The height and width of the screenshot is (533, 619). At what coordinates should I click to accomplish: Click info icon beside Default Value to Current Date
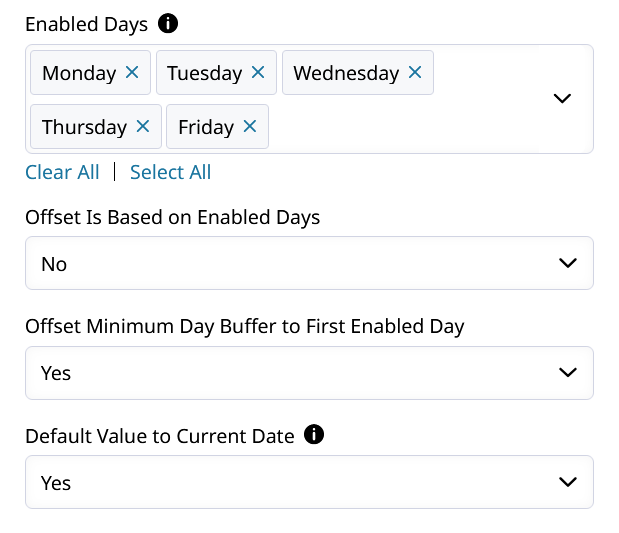point(314,434)
